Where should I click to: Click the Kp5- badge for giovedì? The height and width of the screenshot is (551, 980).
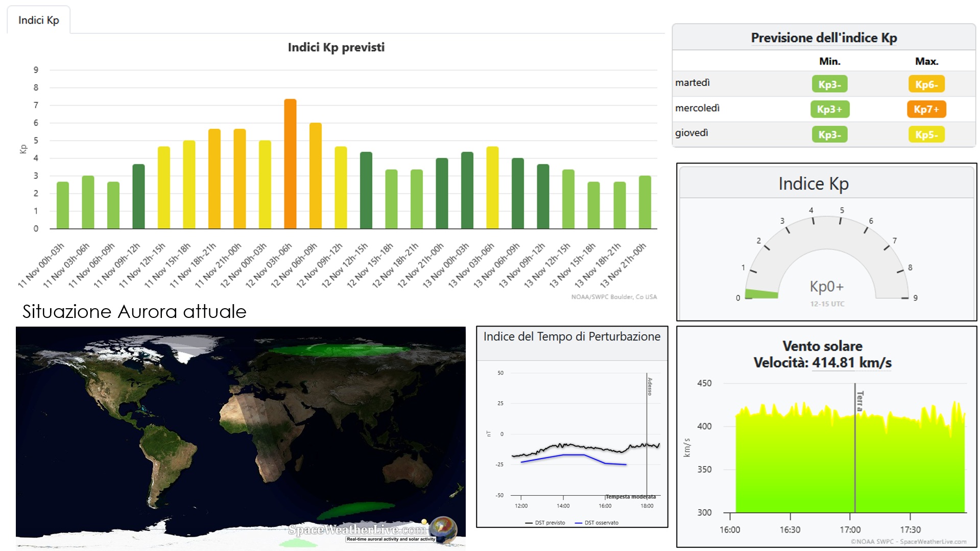pos(926,134)
